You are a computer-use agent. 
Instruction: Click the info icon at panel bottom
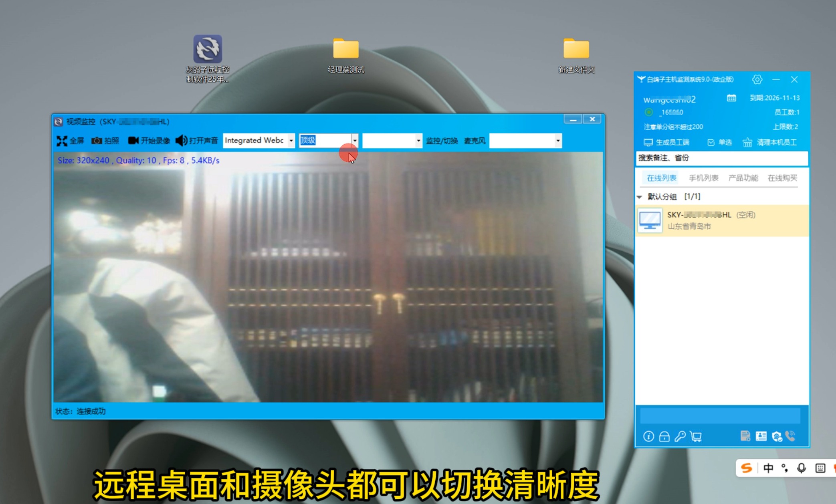[x=648, y=436]
